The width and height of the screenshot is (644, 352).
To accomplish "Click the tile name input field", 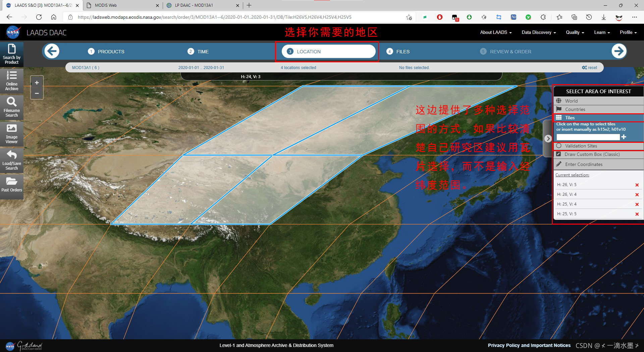I will point(588,137).
